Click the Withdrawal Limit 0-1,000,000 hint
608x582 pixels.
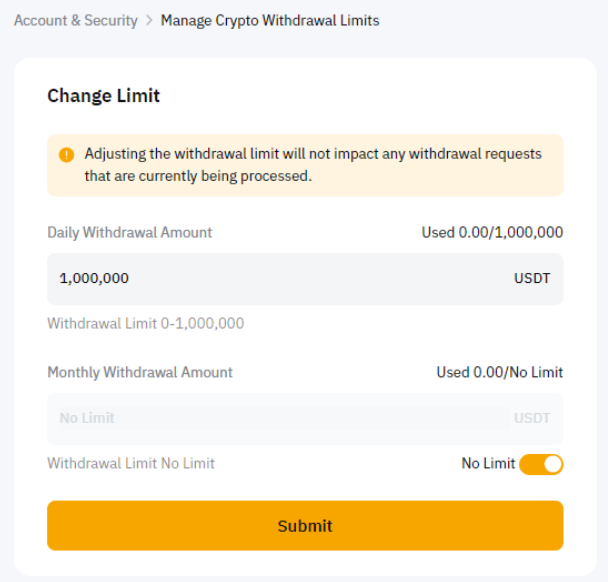pos(146,323)
